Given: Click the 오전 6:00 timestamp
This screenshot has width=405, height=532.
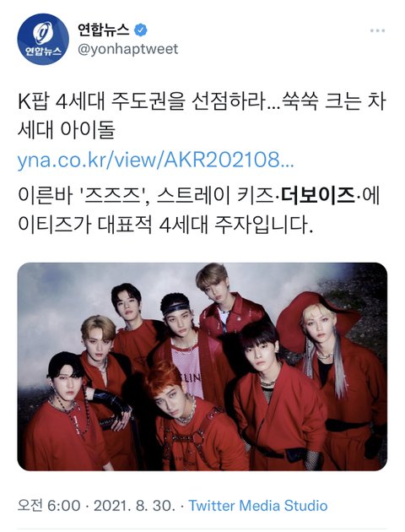Looking at the screenshot, I should tap(49, 506).
